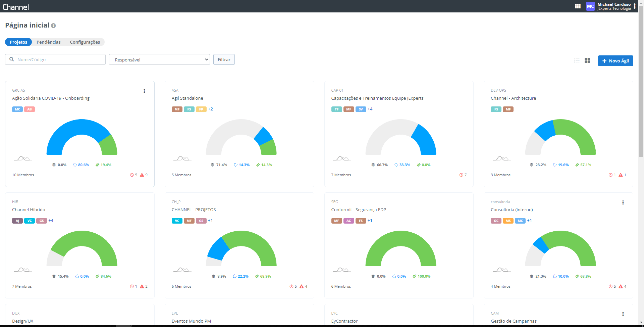Switch to grid card view layout
This screenshot has width=644, height=327.
587,60
